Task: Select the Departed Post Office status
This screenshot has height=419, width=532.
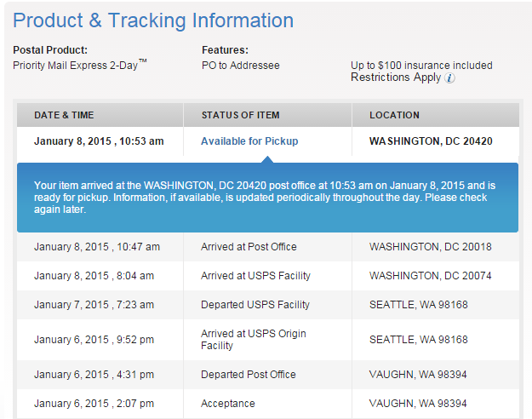Action: tap(249, 375)
